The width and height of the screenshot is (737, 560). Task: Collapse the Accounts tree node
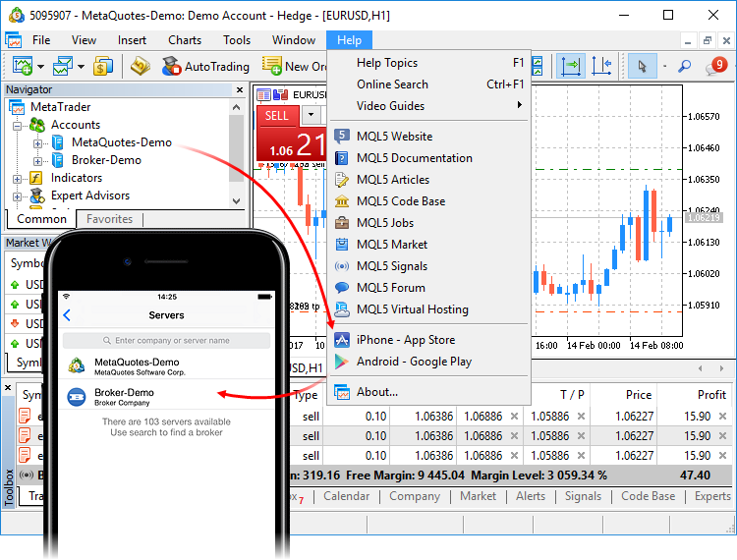(x=17, y=126)
